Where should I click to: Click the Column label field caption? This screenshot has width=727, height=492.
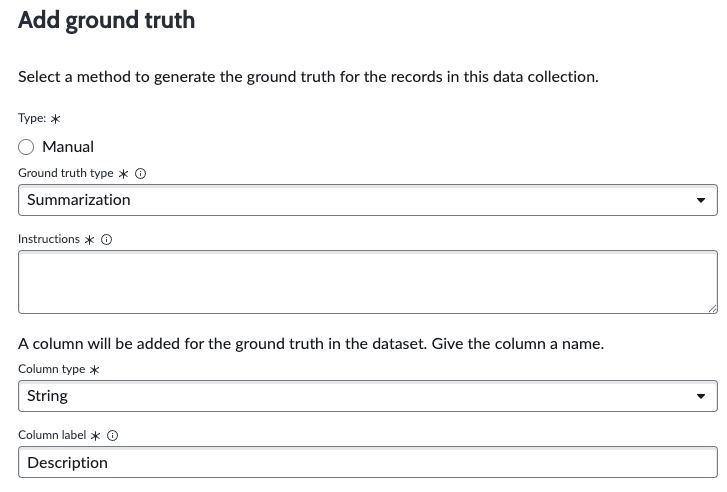point(52,435)
